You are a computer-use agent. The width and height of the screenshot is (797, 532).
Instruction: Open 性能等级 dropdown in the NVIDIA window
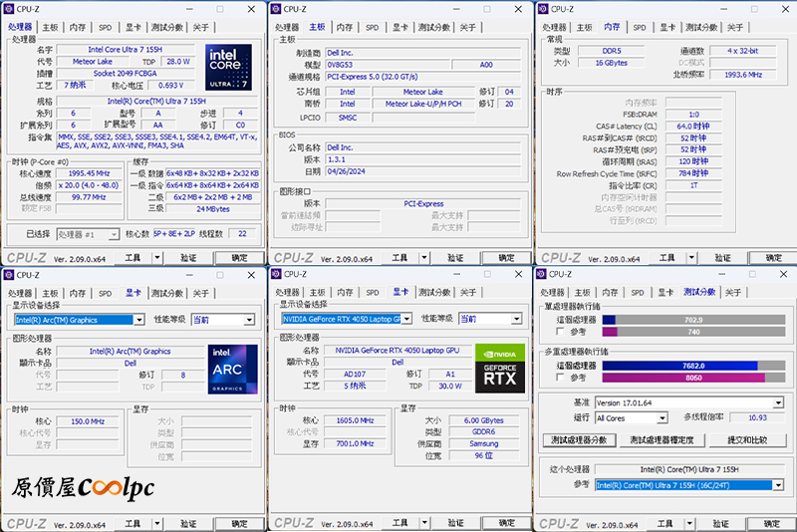516,319
